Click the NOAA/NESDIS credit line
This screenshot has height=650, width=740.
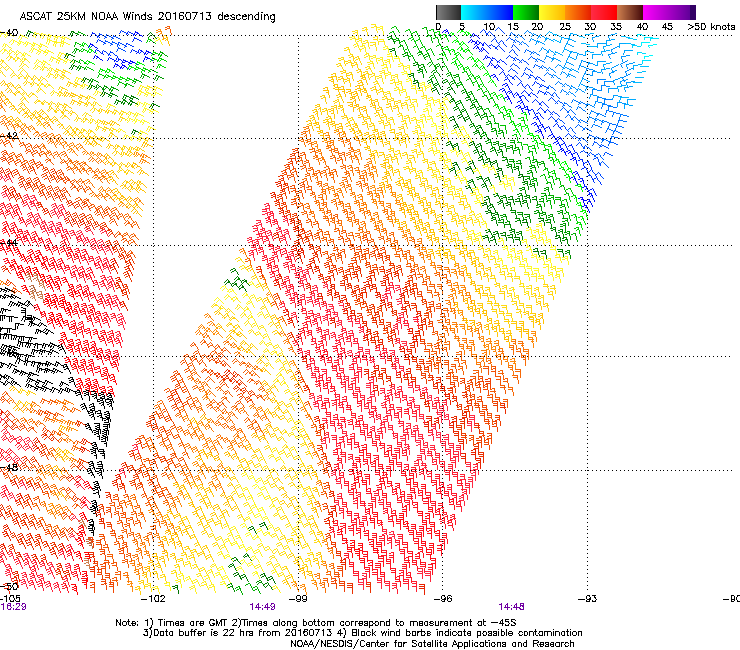(x=432, y=643)
